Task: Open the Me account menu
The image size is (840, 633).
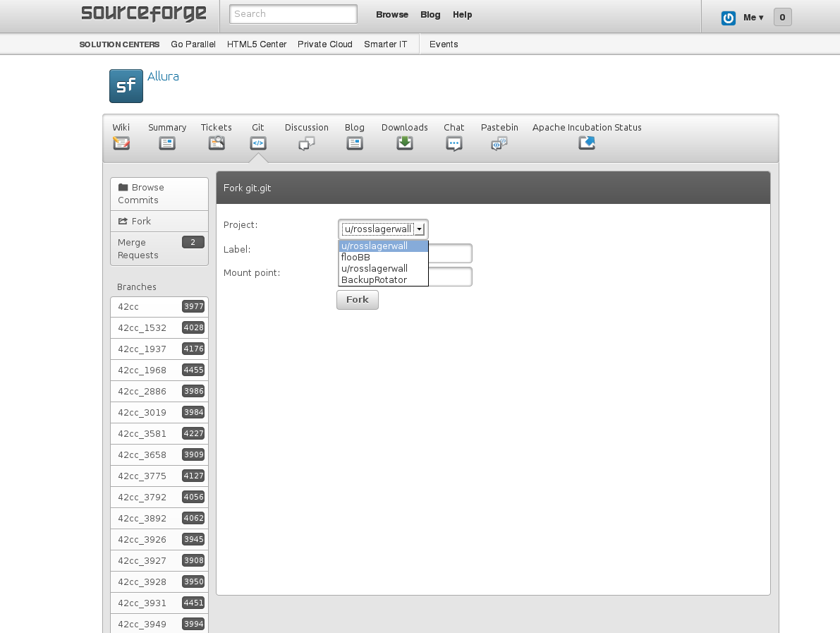Action: tap(753, 18)
